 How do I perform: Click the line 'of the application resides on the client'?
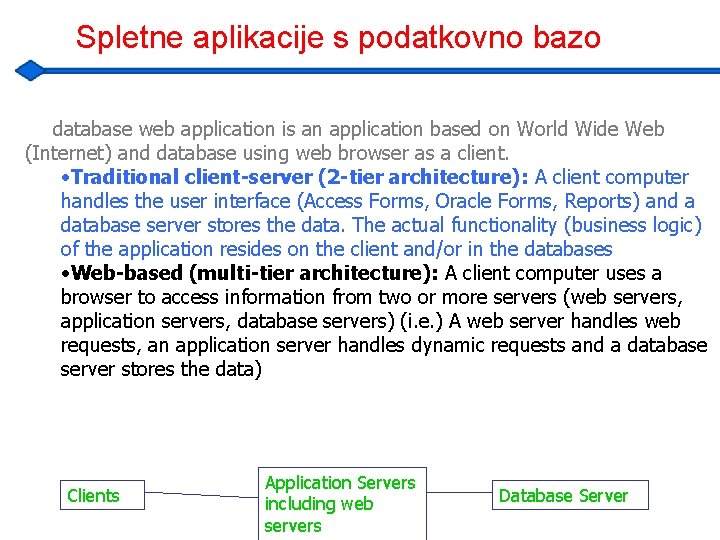pos(230,249)
